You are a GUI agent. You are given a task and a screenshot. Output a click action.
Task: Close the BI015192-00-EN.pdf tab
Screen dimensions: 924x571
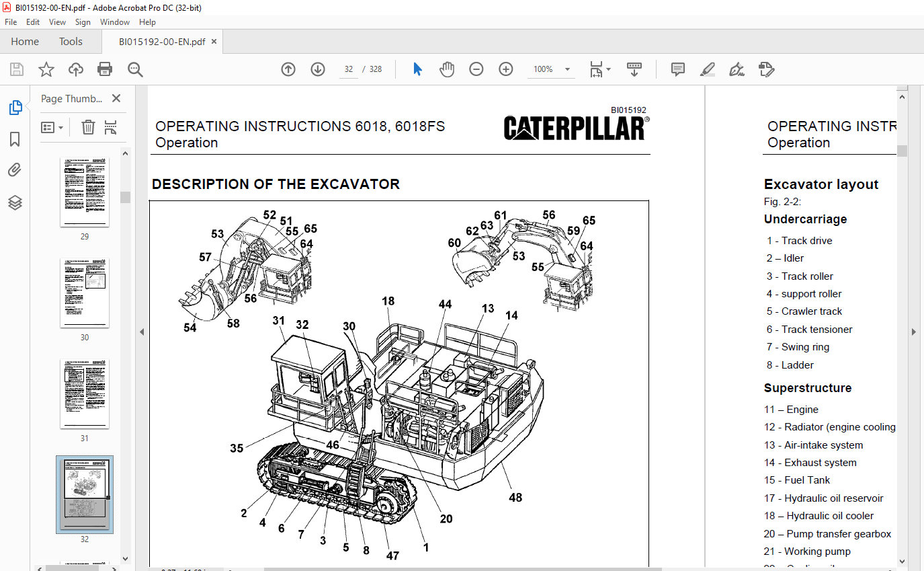(x=214, y=42)
